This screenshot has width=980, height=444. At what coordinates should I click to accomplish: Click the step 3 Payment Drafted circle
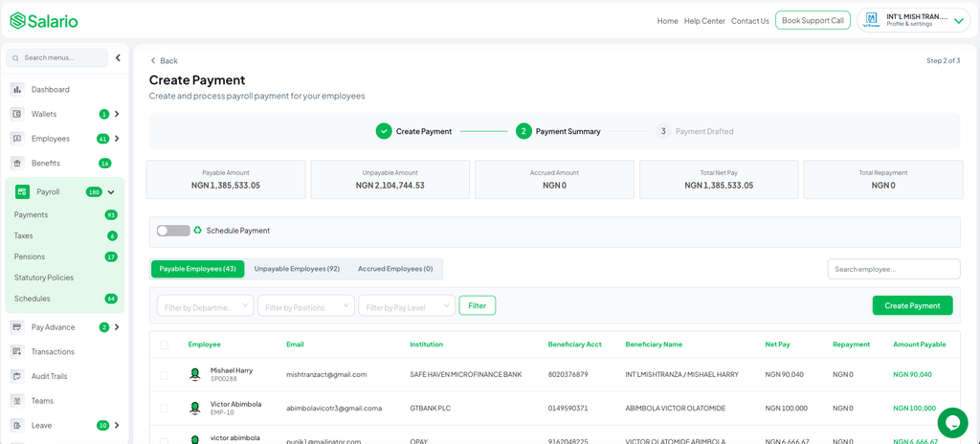(x=663, y=131)
